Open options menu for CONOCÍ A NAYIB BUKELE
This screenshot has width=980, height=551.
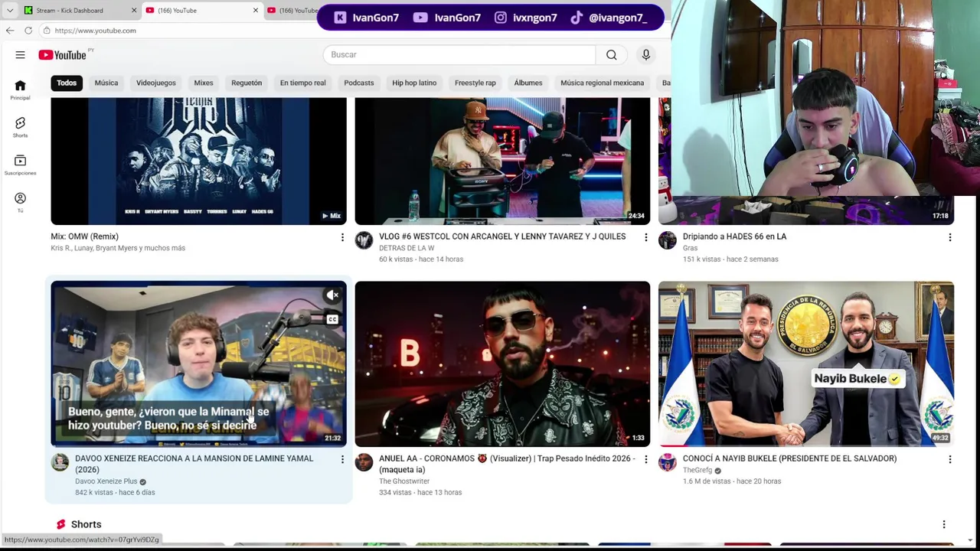click(949, 459)
